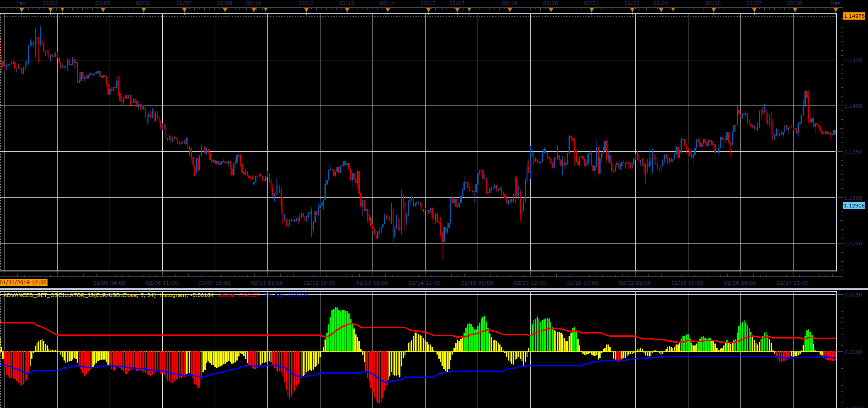Screen dimensions: 868x408
Task: Select the orange triangle marker below 02/07
Action: pos(184,10)
